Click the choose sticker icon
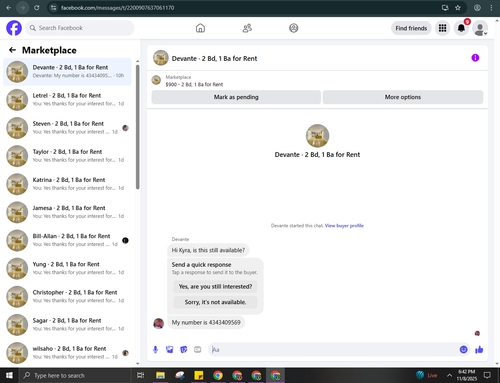This screenshot has width=500, height=383. pyautogui.click(x=184, y=349)
